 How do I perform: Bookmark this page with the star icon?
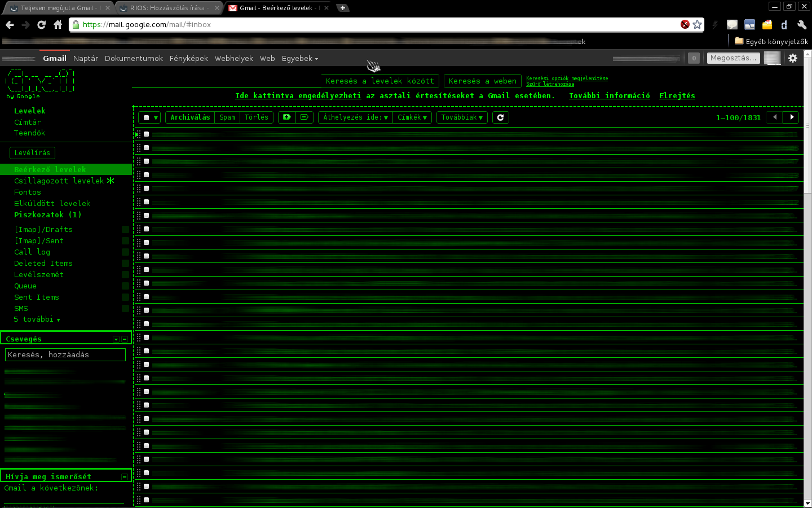coord(698,24)
